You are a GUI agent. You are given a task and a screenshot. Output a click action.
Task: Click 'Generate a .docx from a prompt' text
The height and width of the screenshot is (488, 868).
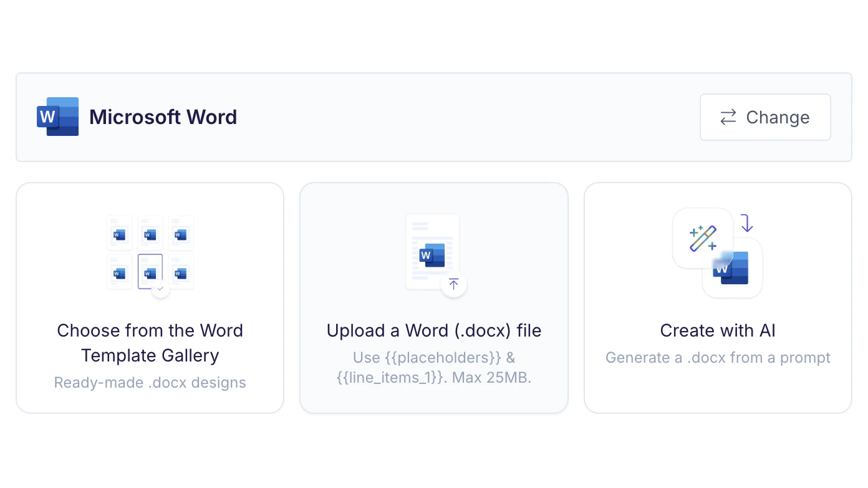click(x=718, y=358)
